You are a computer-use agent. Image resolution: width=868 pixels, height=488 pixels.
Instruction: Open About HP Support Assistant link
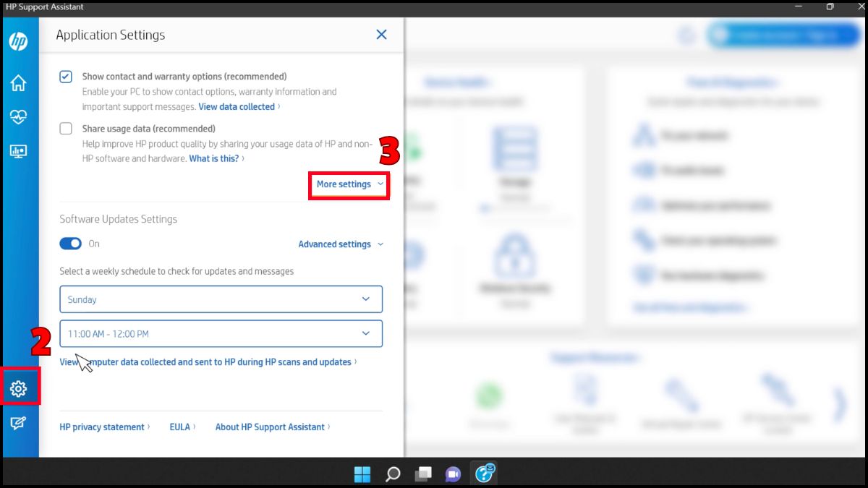[273, 427]
